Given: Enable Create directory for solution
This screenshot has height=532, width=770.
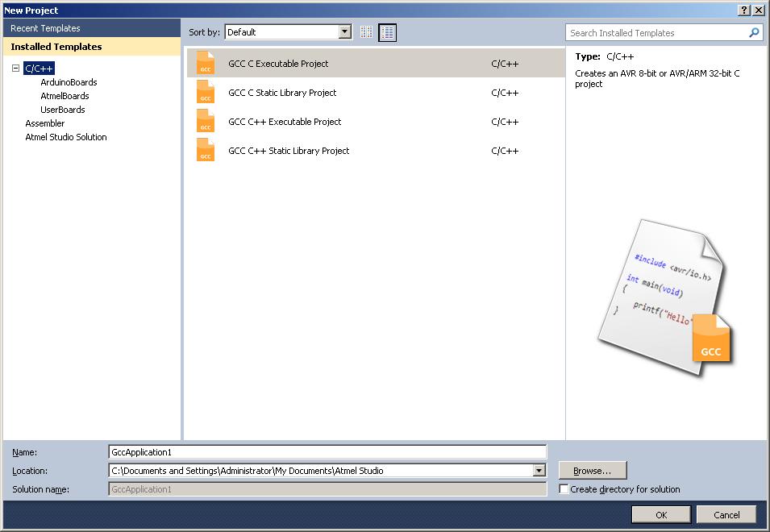Looking at the screenshot, I should coord(564,488).
